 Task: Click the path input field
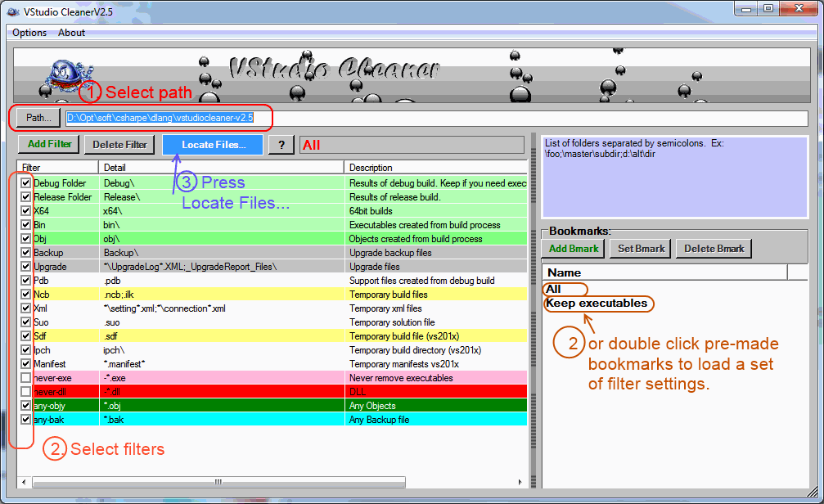click(437, 119)
